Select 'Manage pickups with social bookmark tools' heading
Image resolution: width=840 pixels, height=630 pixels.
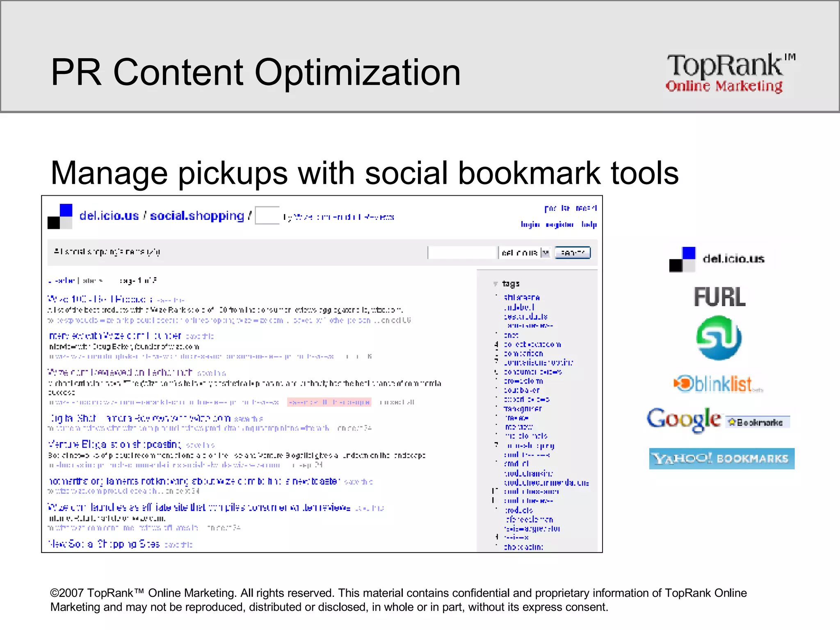click(365, 173)
